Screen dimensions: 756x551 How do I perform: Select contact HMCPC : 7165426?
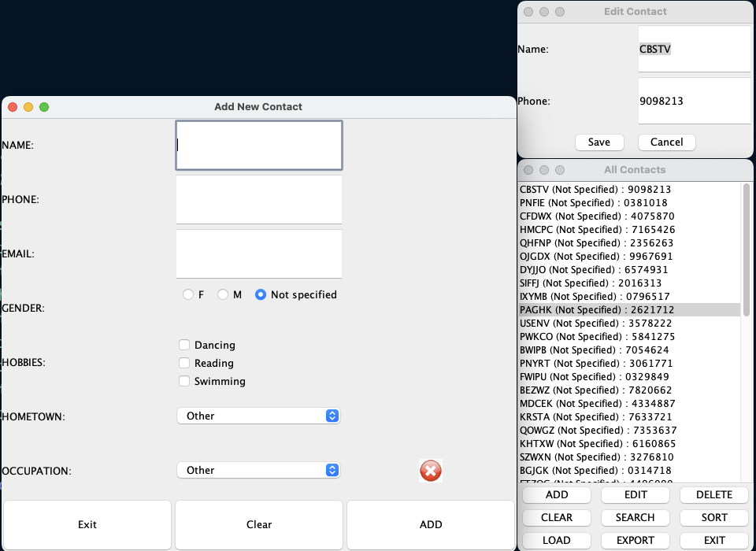point(630,230)
